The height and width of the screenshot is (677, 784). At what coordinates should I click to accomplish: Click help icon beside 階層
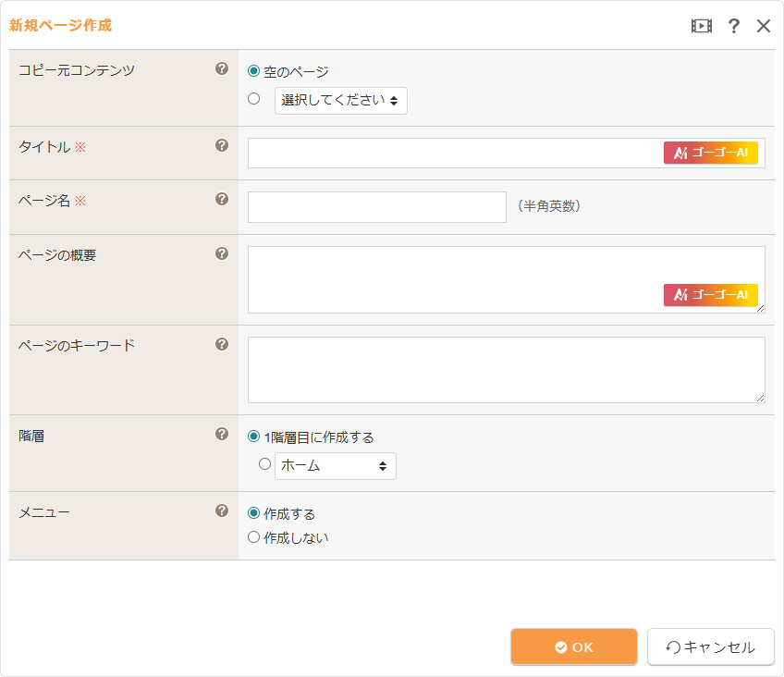click(x=222, y=434)
